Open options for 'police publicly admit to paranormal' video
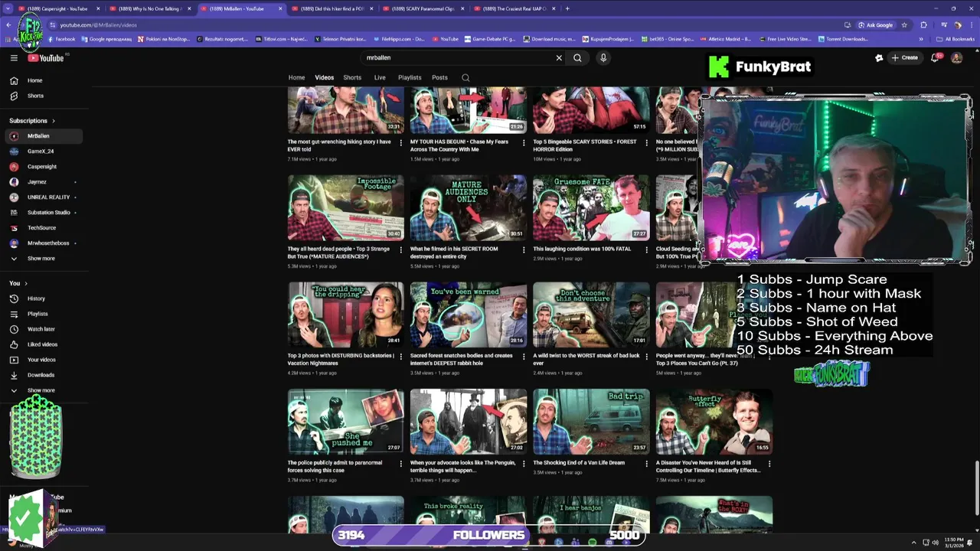980x551 pixels. coord(400,464)
